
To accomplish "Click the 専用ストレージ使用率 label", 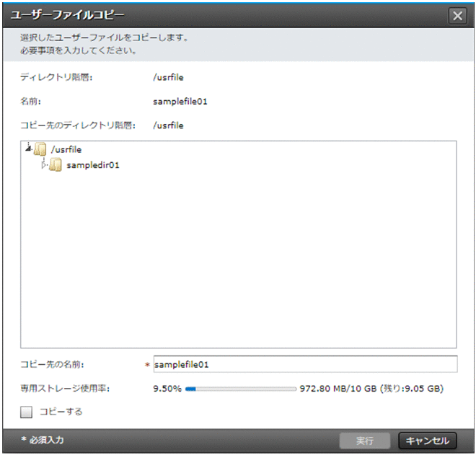I will (x=65, y=389).
